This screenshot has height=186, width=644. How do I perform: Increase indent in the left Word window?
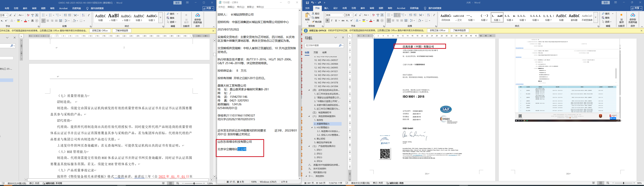[70, 15]
